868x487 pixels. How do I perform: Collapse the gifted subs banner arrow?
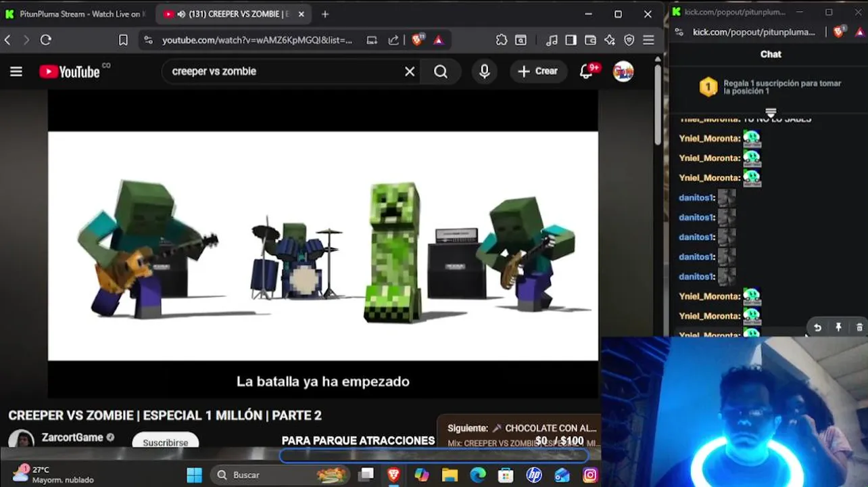point(771,112)
